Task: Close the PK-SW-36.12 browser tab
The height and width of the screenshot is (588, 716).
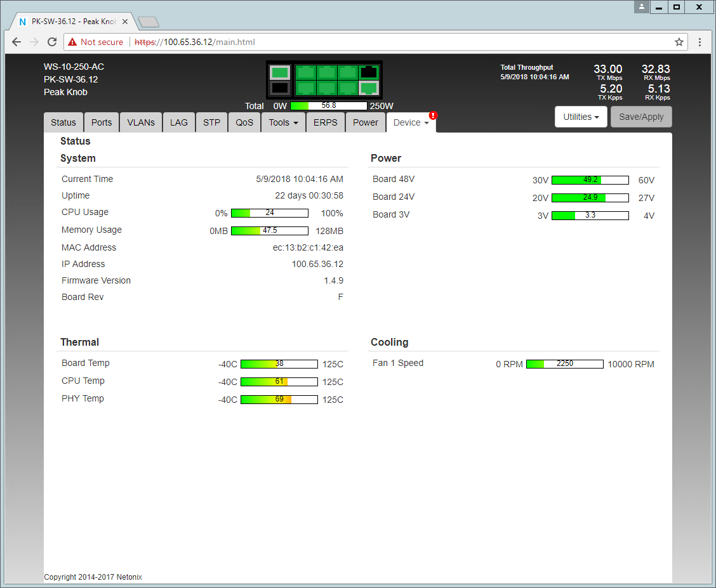Action: tap(125, 22)
